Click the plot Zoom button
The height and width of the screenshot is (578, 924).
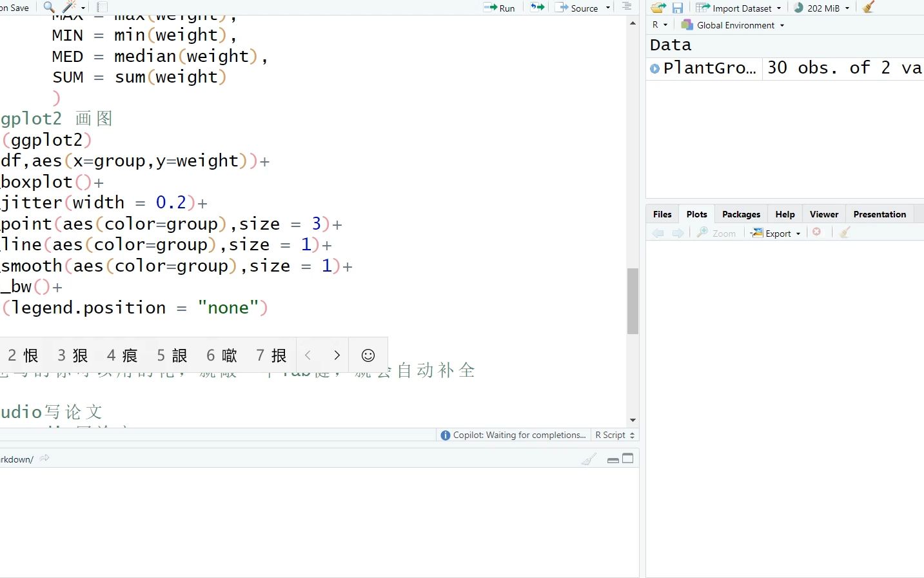pyautogui.click(x=716, y=233)
